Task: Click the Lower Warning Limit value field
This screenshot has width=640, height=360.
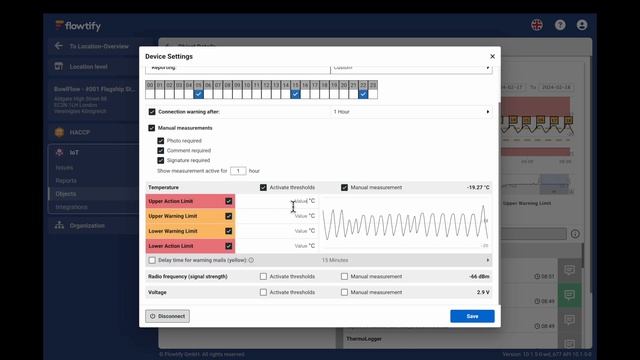Action: (x=276, y=231)
